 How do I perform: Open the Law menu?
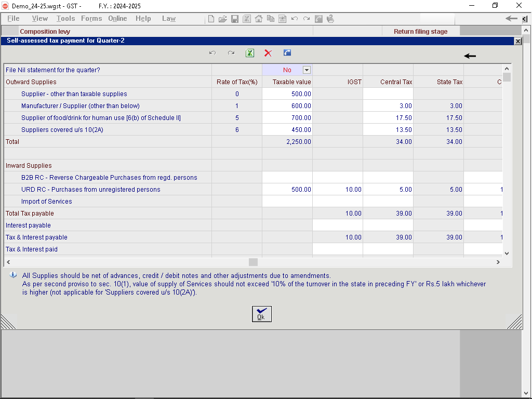[x=168, y=19]
